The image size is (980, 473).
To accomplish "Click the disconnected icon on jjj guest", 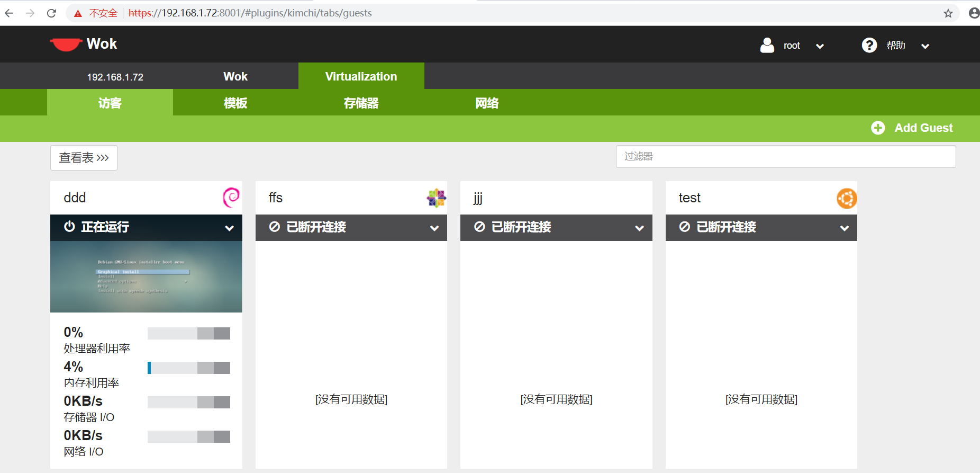I will 479,227.
